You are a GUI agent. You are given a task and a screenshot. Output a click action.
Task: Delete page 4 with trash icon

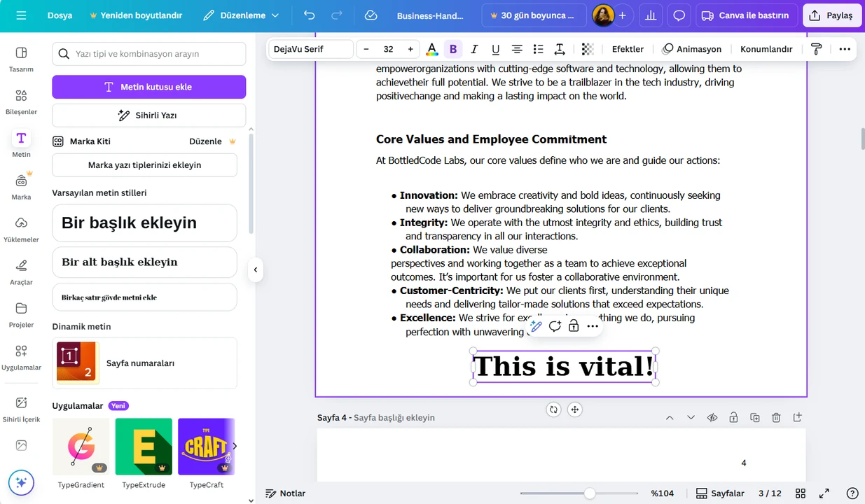tap(776, 418)
